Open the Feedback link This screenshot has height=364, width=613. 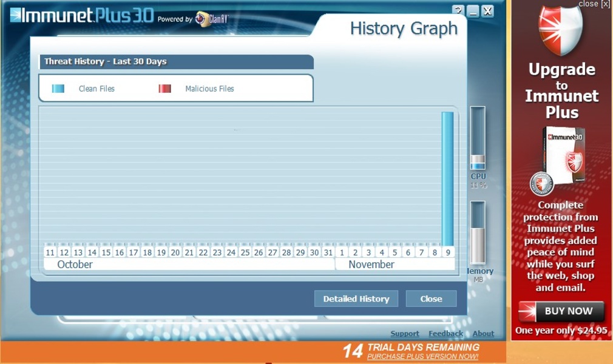(445, 334)
